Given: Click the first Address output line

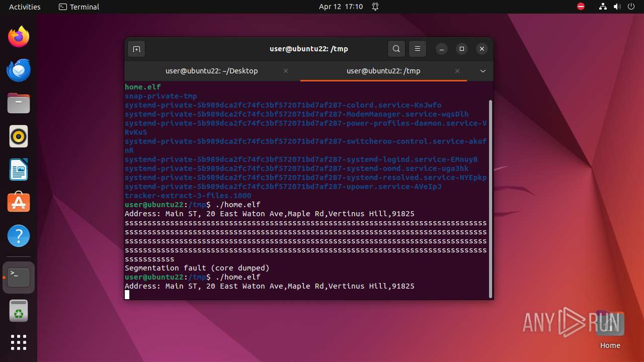Looking at the screenshot, I should pyautogui.click(x=270, y=214).
